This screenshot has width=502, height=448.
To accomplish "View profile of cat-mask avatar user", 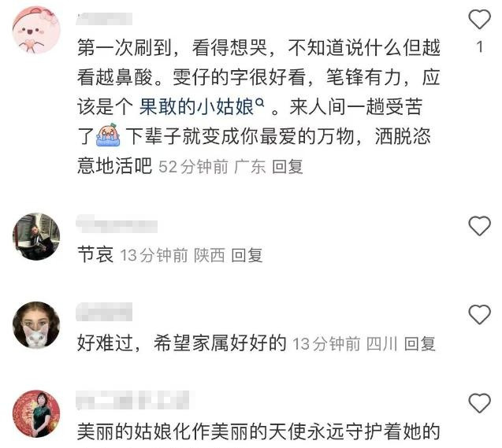I will coord(36,325).
